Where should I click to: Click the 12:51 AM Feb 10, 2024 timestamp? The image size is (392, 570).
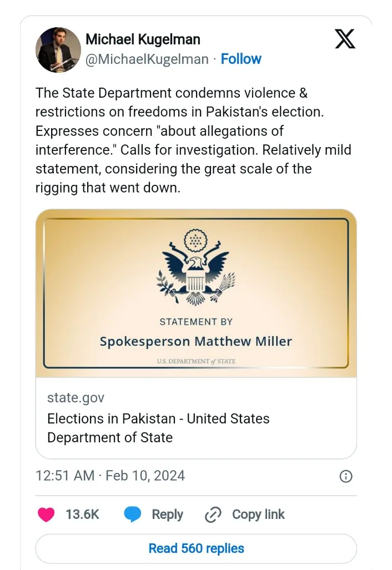click(110, 476)
